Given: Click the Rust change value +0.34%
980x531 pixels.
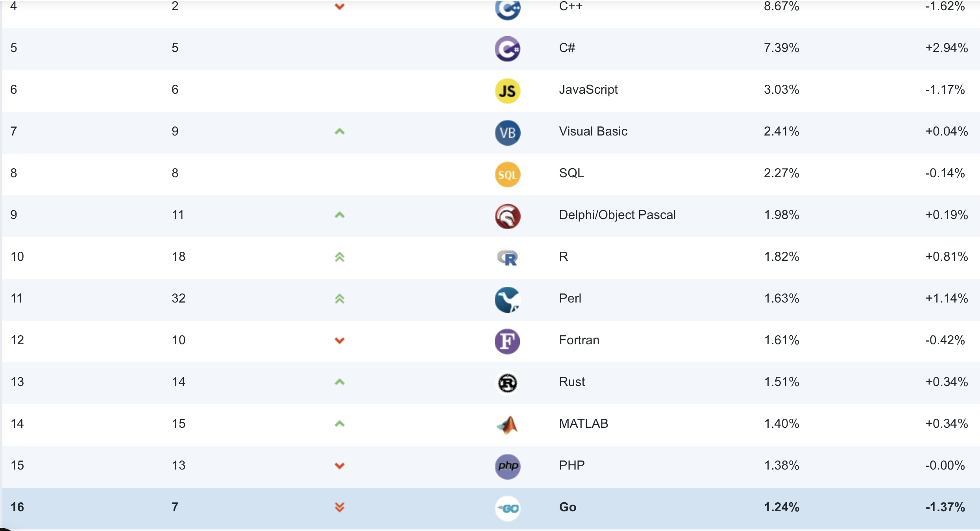Looking at the screenshot, I should coord(946,382).
